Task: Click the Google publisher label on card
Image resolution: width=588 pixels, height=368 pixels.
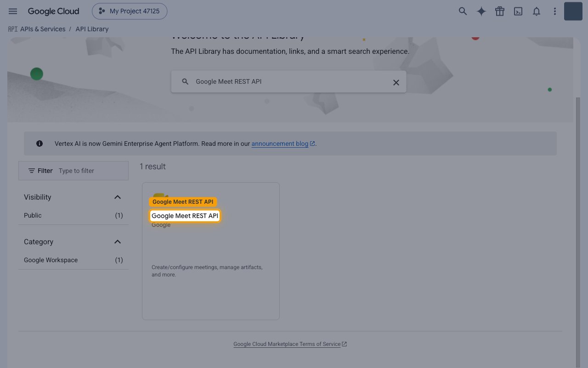Action: pos(161,225)
